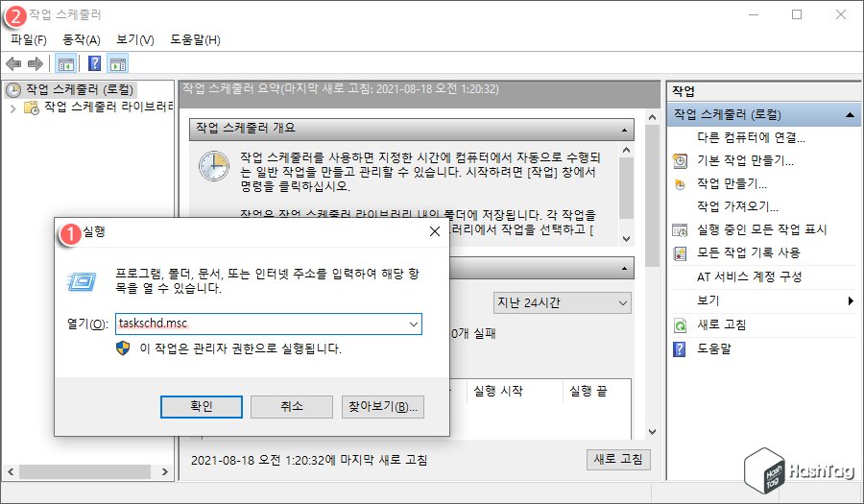Click 기본 작업 만들기... action
The height and width of the screenshot is (504, 864).
click(x=745, y=161)
